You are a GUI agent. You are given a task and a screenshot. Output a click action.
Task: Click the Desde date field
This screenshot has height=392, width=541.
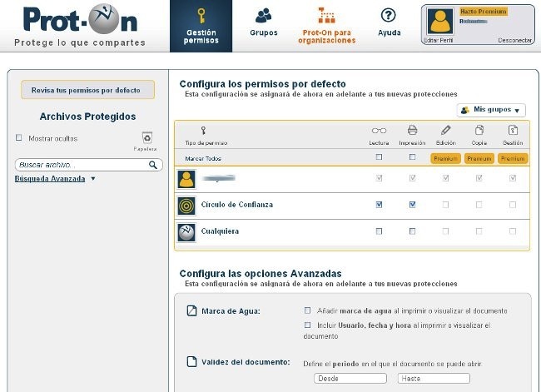[x=350, y=379]
